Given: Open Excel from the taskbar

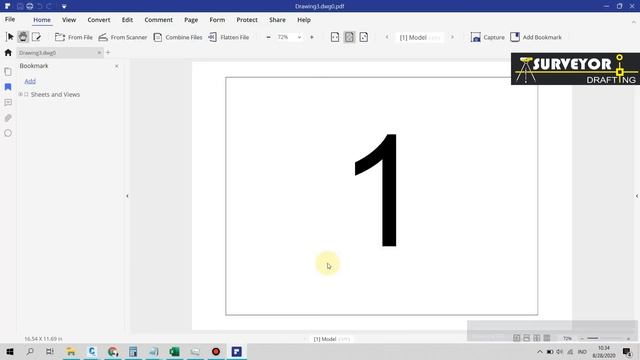Looking at the screenshot, I should coord(174,351).
